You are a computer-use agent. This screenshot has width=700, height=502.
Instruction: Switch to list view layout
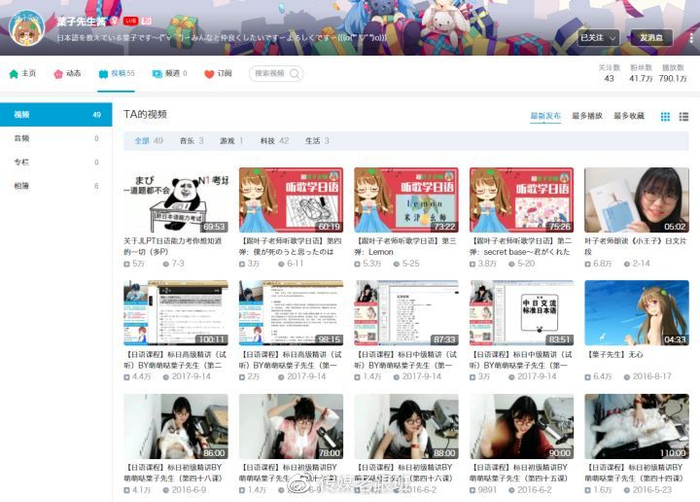685,117
